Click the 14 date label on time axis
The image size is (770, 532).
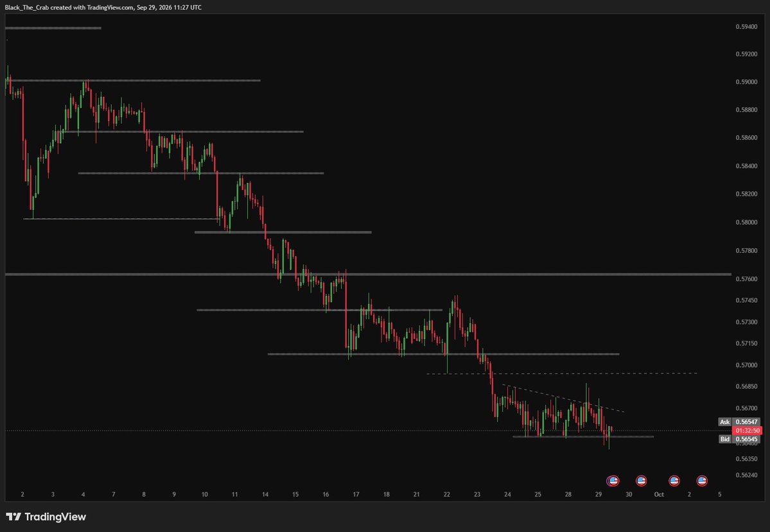click(x=265, y=495)
